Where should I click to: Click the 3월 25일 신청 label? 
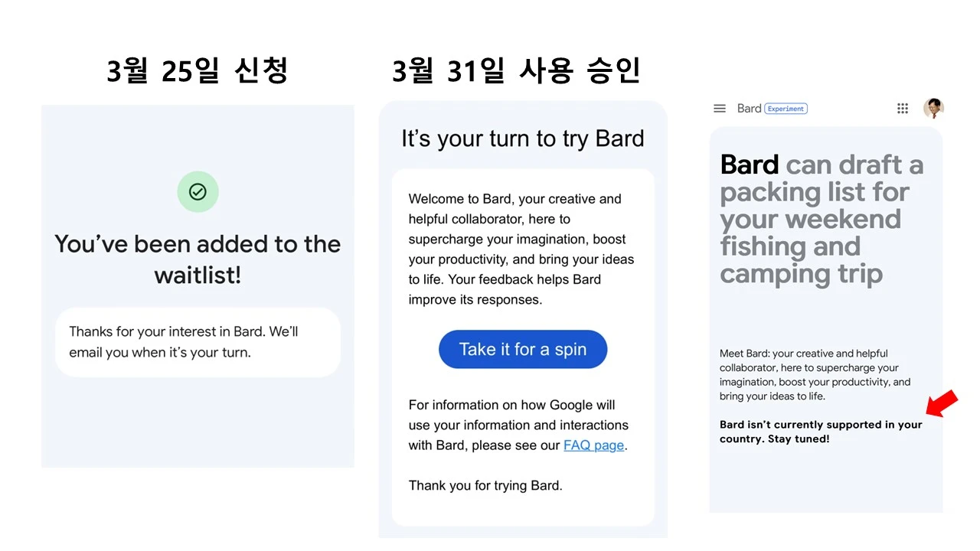198,70
